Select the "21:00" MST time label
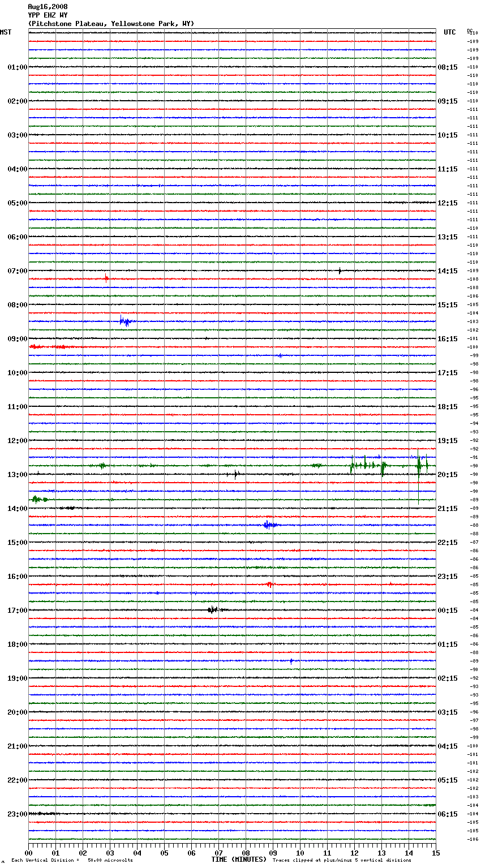Screen dimensions: 481x868 click(18, 746)
